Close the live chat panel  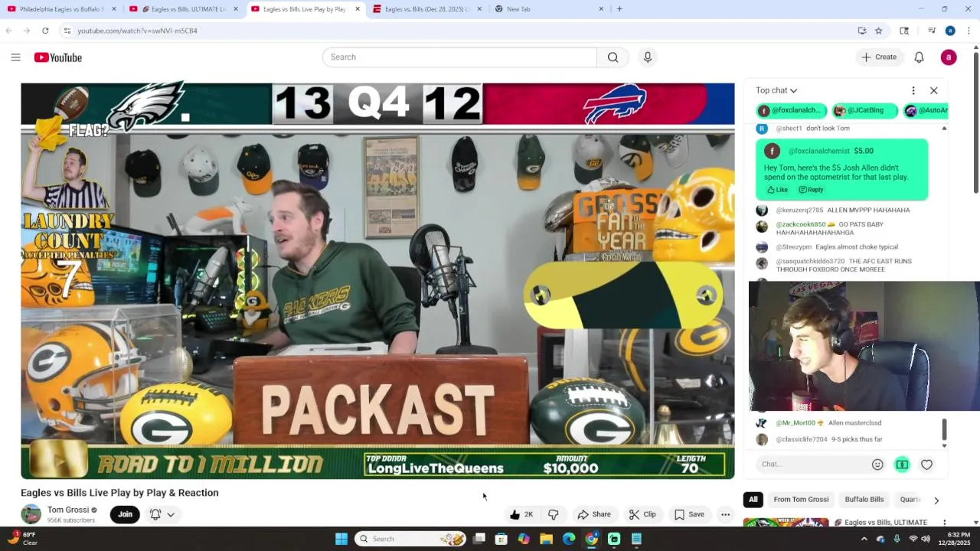[933, 90]
